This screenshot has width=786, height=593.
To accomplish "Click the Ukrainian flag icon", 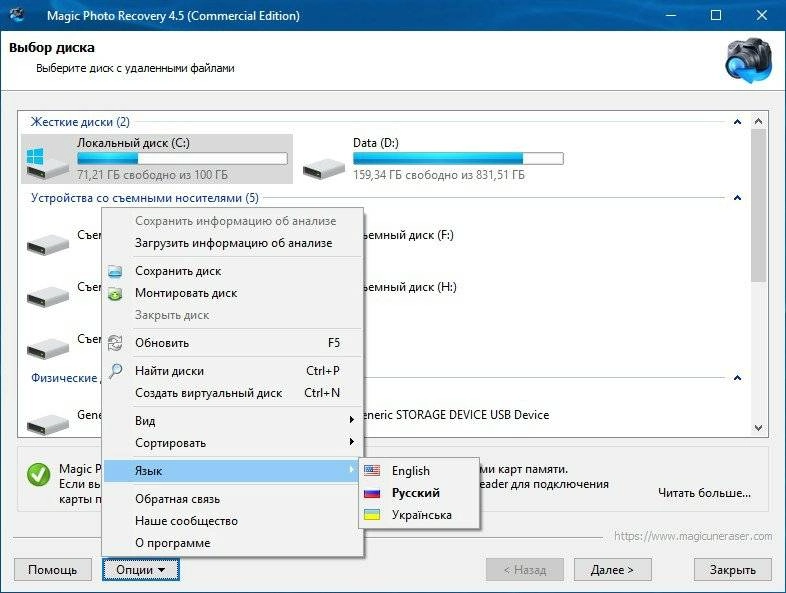I will 372,515.
